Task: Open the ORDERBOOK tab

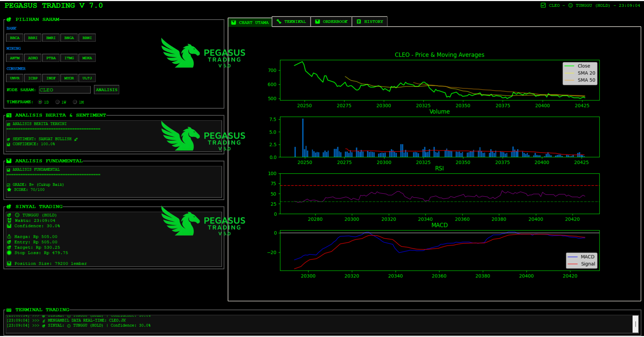Action: pyautogui.click(x=331, y=22)
